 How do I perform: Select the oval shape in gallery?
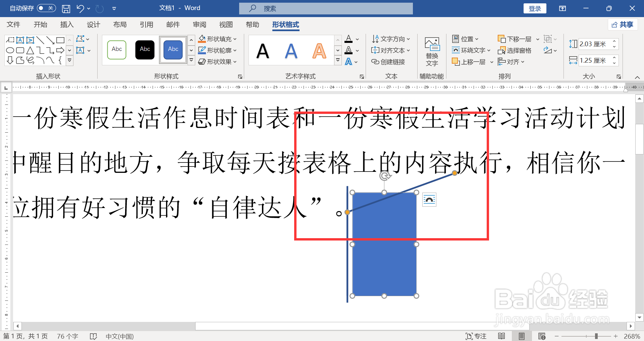(10, 50)
